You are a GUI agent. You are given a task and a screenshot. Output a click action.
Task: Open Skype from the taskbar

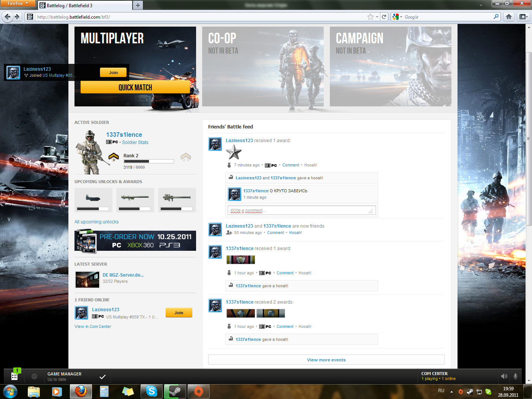152,391
